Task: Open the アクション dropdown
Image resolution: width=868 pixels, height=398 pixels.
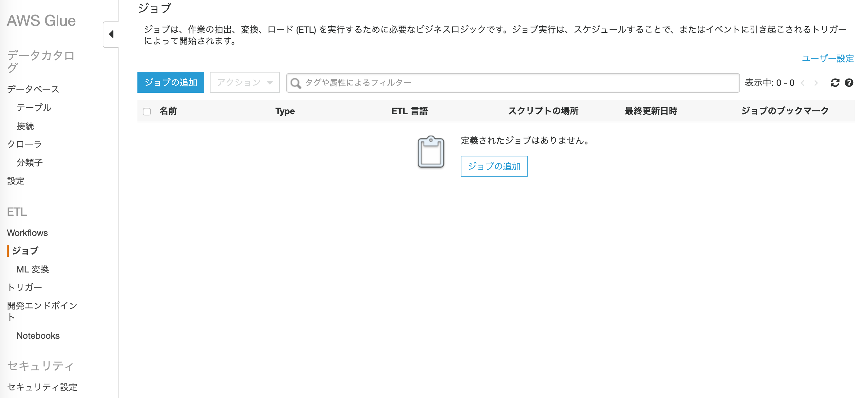Action: point(245,82)
